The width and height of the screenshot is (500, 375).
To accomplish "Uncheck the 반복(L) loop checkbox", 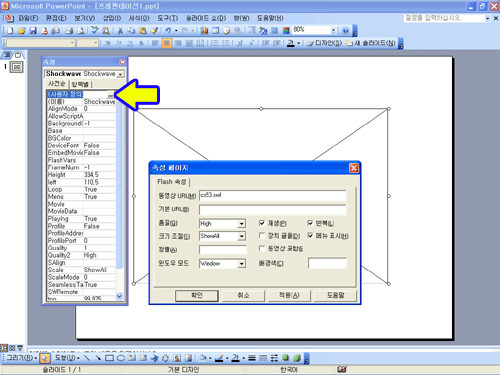I will pyautogui.click(x=310, y=223).
